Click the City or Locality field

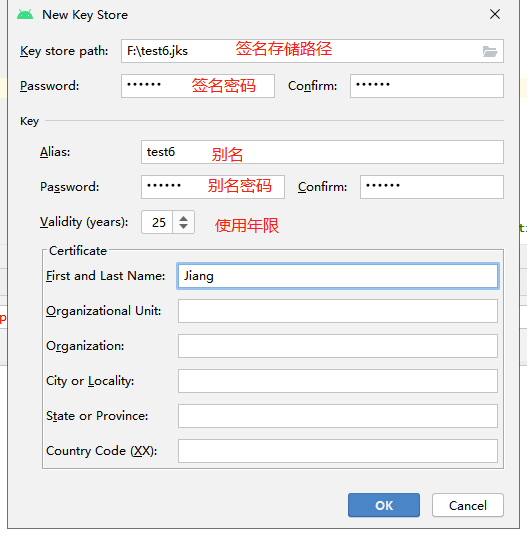click(x=338, y=381)
